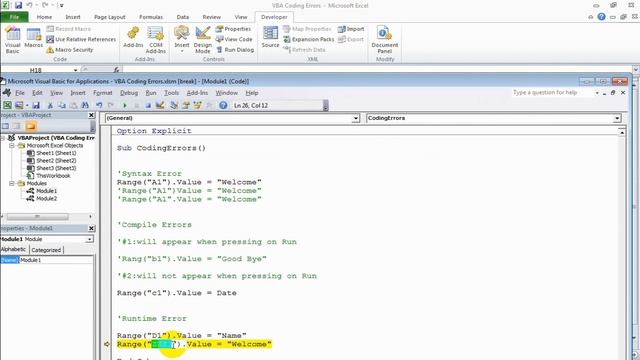Click Macro Security button
The width and height of the screenshot is (640, 360).
click(70, 50)
